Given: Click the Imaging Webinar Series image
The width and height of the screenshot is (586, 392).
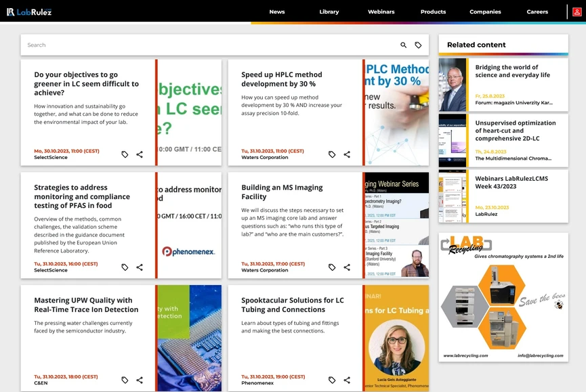Looking at the screenshot, I should tap(397, 225).
